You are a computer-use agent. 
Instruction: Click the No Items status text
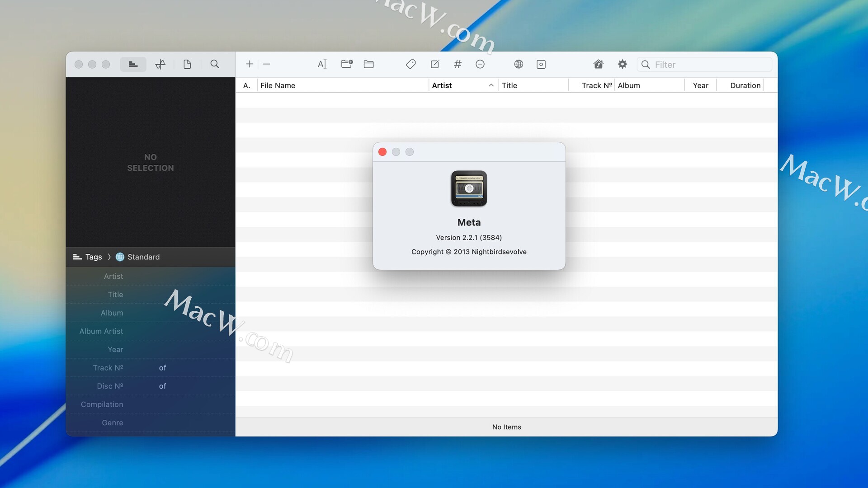[x=506, y=427]
